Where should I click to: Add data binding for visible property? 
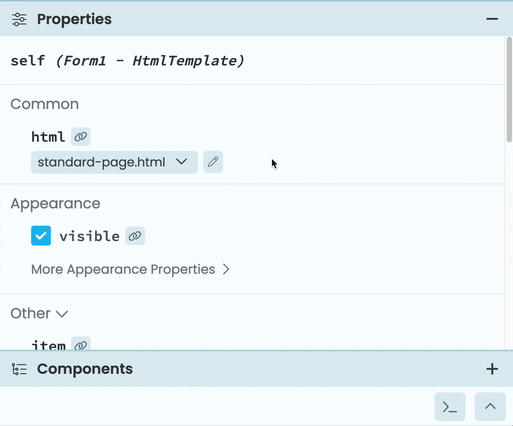tap(135, 236)
